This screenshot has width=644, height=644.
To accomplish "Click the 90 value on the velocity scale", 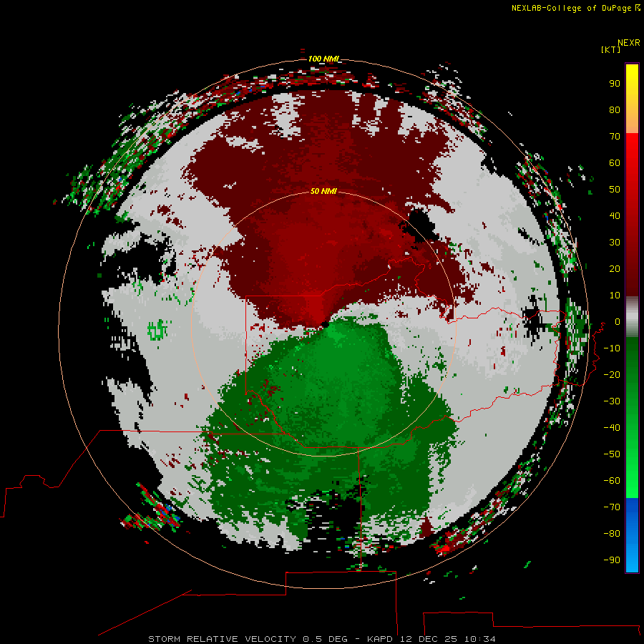I will coord(615,84).
